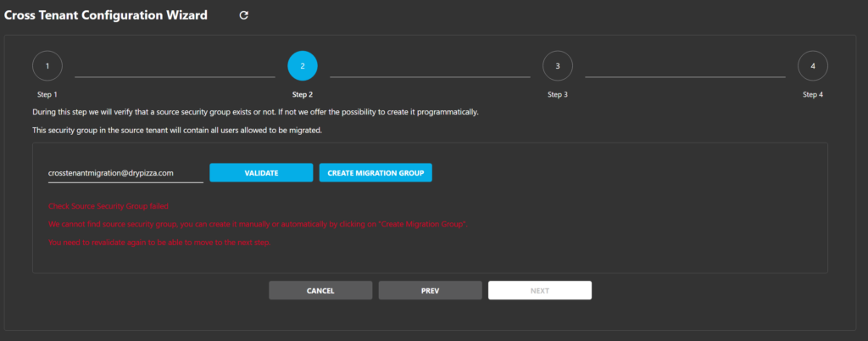The width and height of the screenshot is (868, 341).
Task: Go back with the Prev button
Action: point(430,291)
